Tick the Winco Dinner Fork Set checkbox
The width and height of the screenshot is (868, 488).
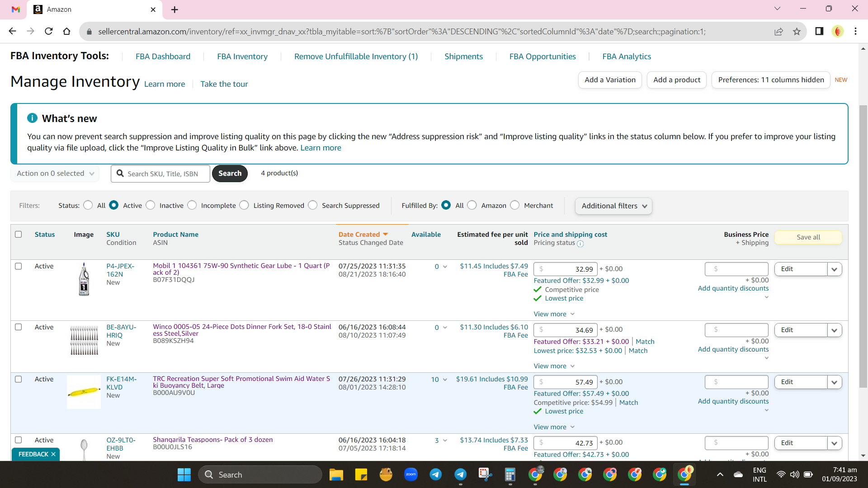[x=19, y=327]
